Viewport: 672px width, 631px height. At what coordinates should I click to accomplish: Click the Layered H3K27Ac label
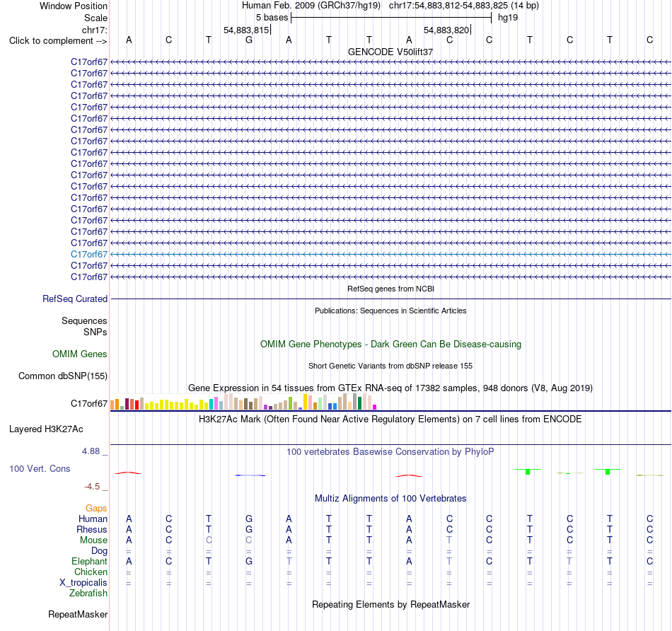46,429
